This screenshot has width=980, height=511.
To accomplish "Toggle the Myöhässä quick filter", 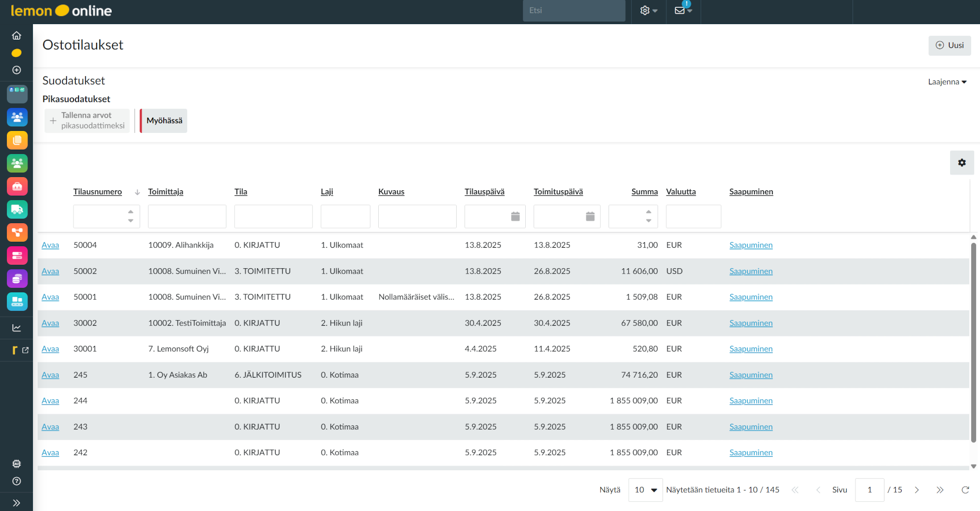I will (164, 121).
